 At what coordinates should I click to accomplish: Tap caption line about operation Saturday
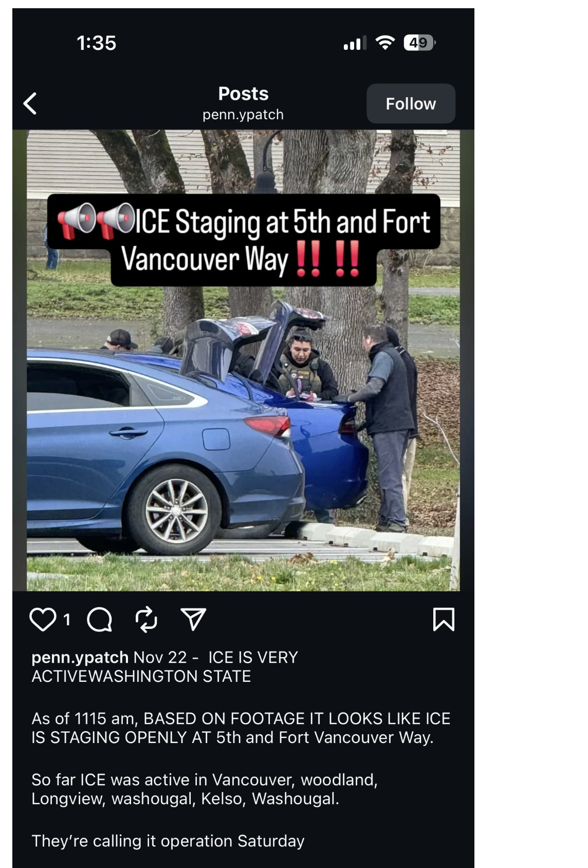168,841
